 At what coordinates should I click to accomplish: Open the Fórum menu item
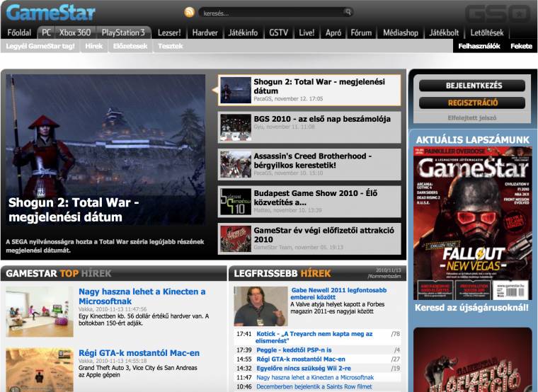[x=361, y=33]
